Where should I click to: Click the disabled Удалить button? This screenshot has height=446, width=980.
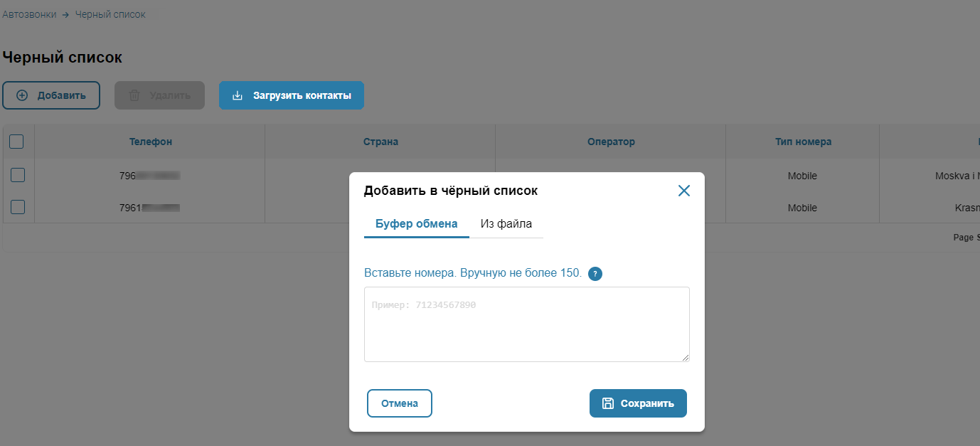[x=159, y=95]
